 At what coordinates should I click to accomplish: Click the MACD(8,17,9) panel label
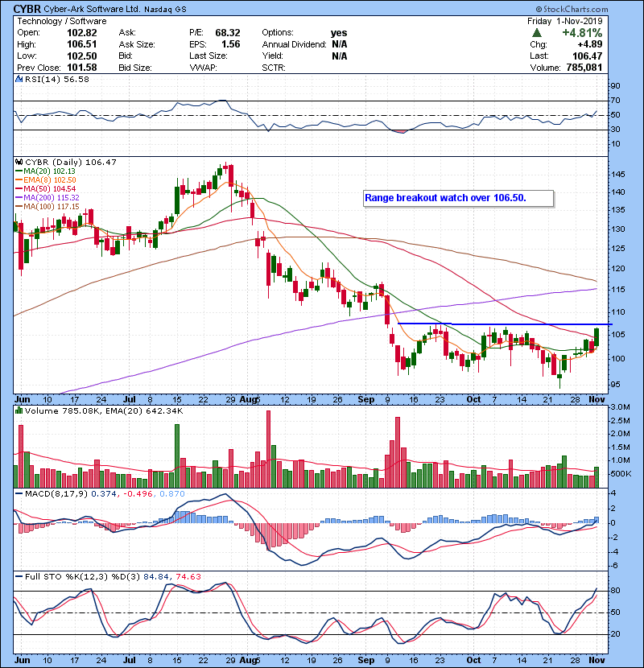56,494
